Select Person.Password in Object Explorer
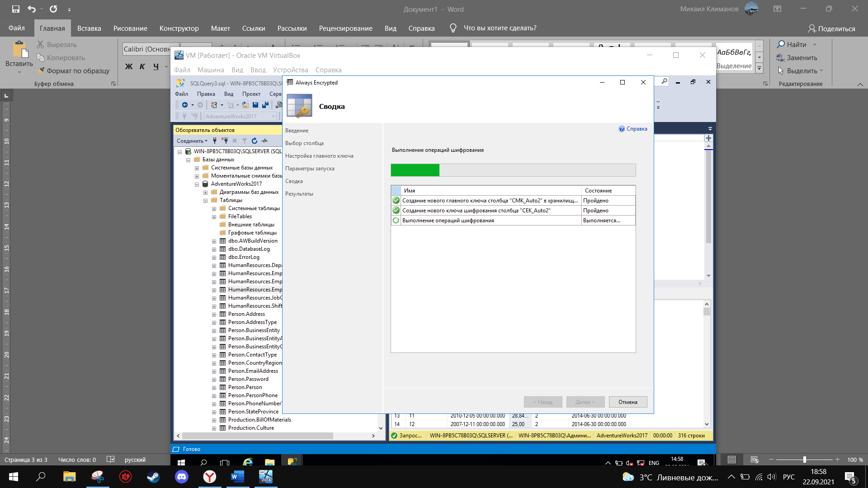868x488 pixels. 248,379
